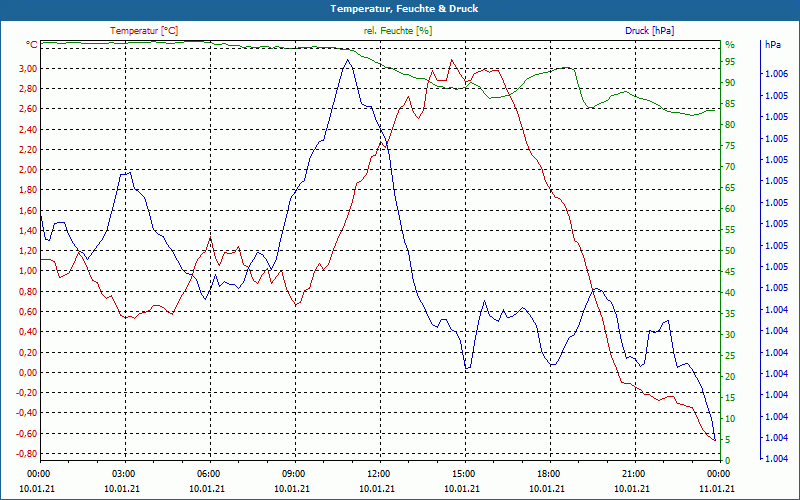This screenshot has height=500, width=800.
Task: Click temperature axis value "0,20"
Action: (29, 352)
